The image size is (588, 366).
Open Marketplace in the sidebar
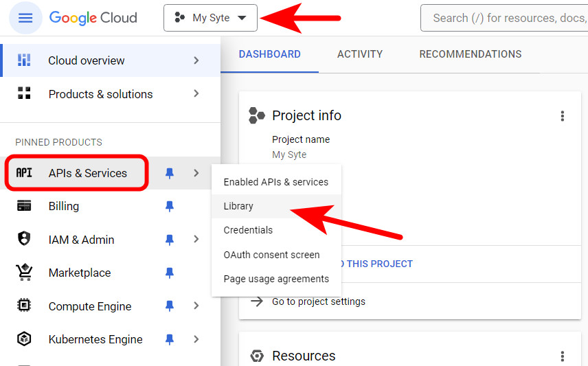(x=80, y=273)
